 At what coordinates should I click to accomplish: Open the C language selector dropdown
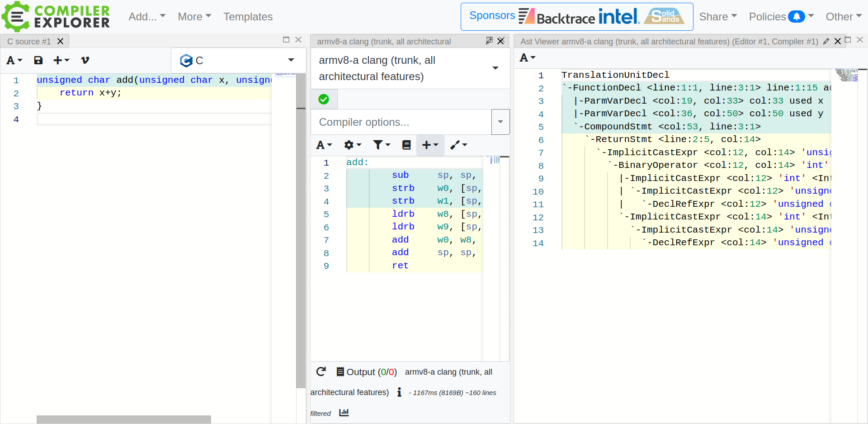(x=238, y=60)
